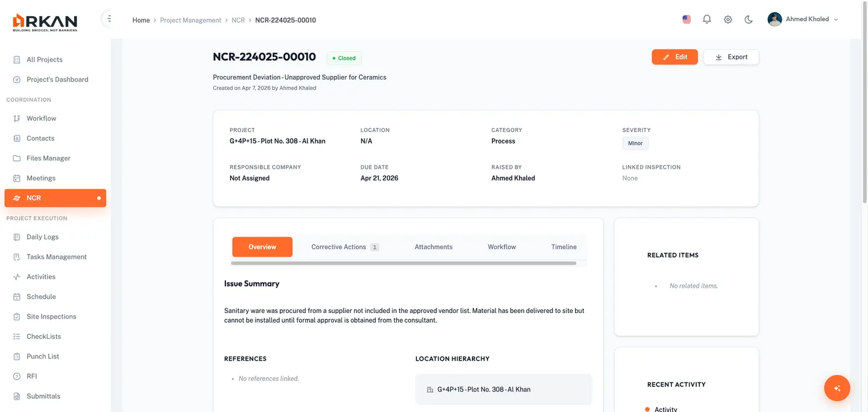Open the Attachments tab

(x=433, y=247)
